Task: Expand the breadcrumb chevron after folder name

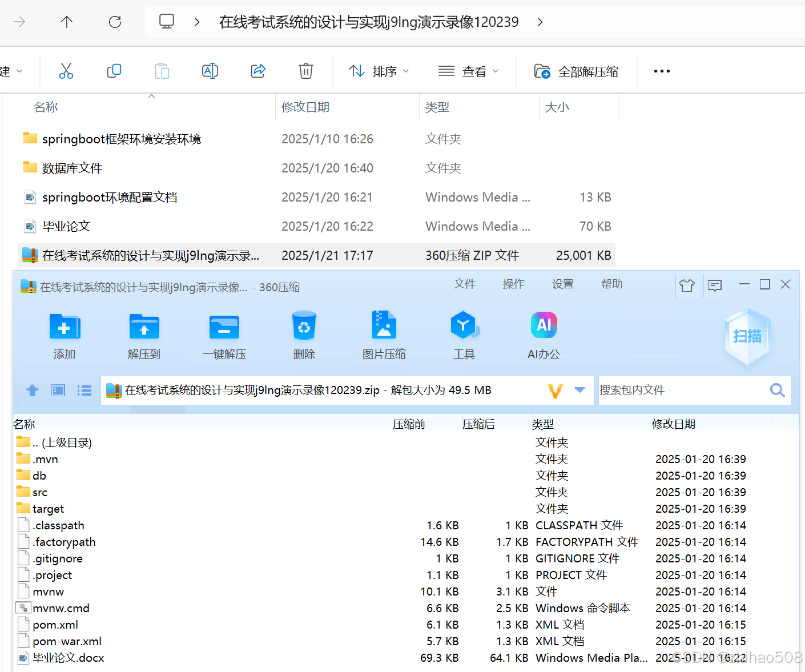Action: 540,22
